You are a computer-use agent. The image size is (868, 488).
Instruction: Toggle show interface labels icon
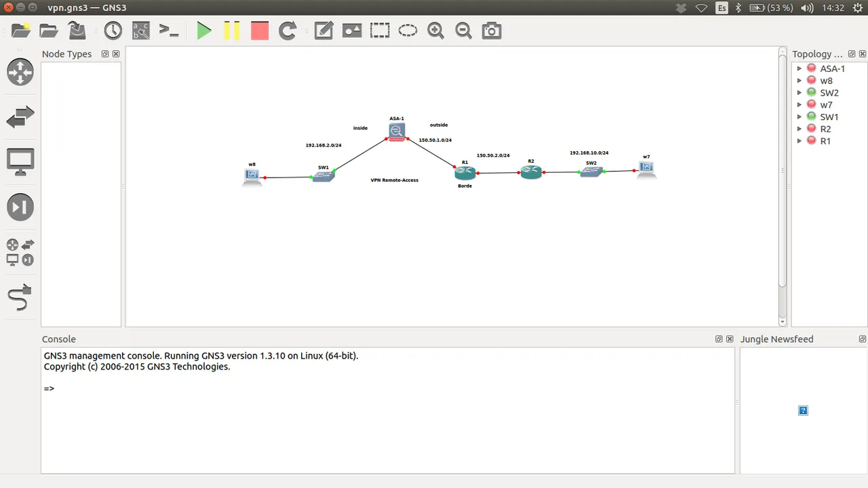[141, 30]
